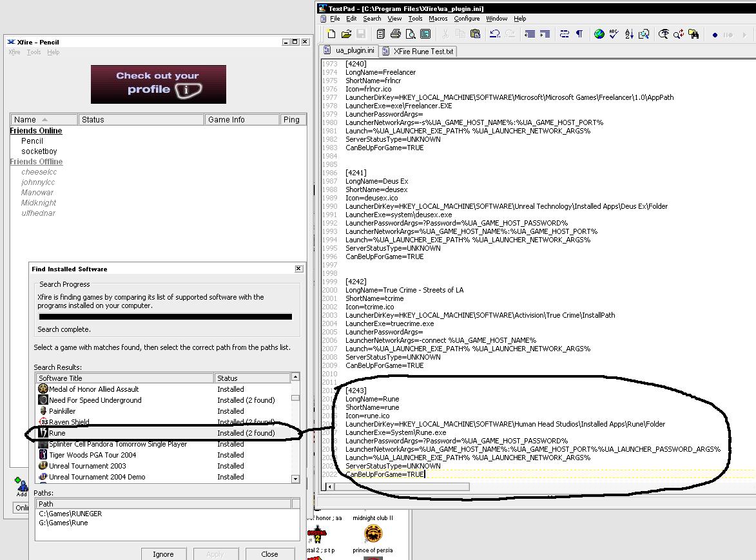Click the Paste clipboard icon in TextPad
Screen dimensions: 756x560
pyautogui.click(x=476, y=34)
